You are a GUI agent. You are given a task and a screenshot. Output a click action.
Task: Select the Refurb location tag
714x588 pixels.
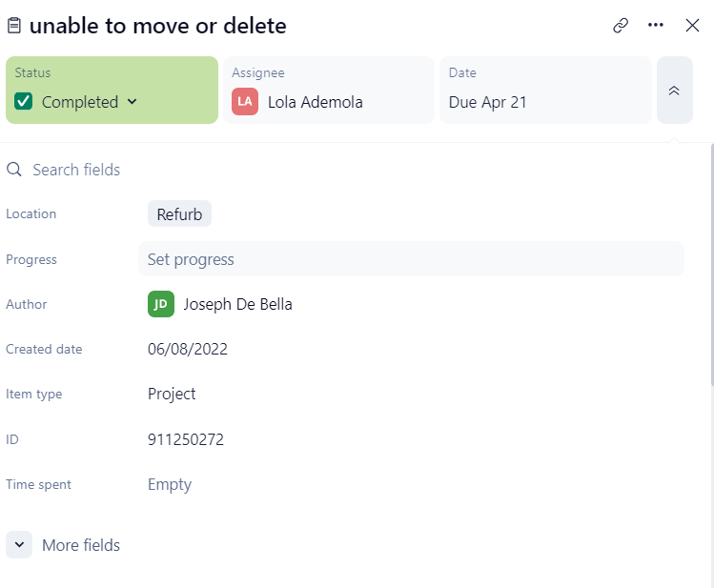179,214
